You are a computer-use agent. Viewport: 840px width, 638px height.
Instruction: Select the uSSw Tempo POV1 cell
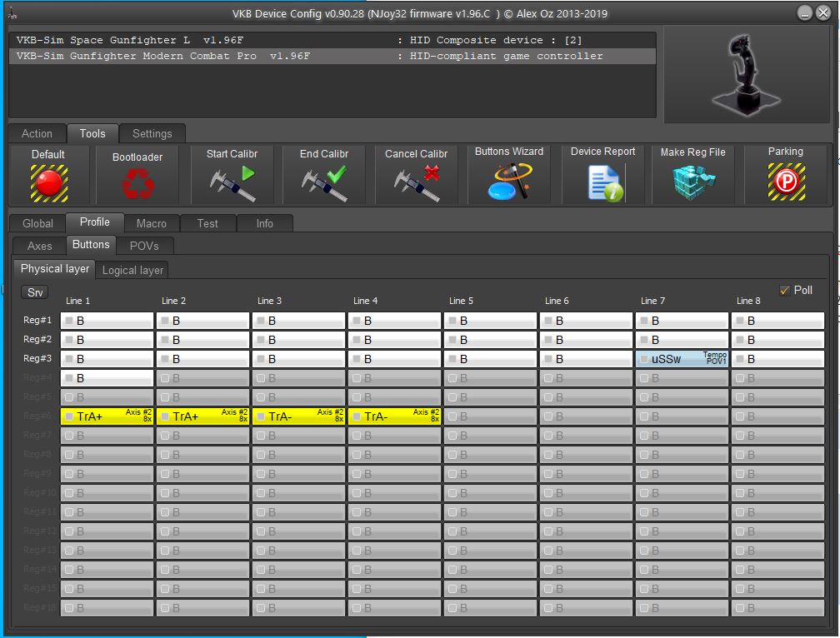pos(682,359)
